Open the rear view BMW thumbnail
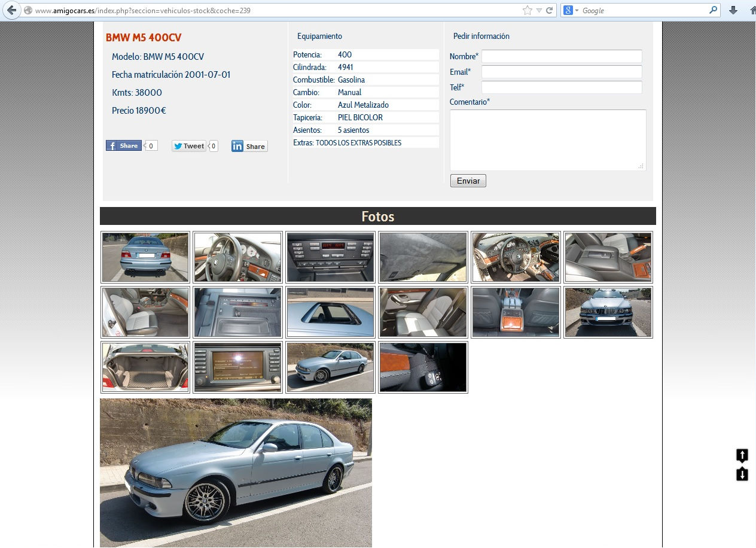The height and width of the screenshot is (548, 756). point(145,257)
